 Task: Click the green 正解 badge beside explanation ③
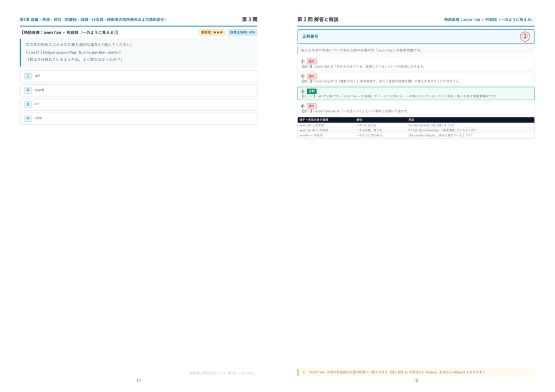tap(312, 91)
